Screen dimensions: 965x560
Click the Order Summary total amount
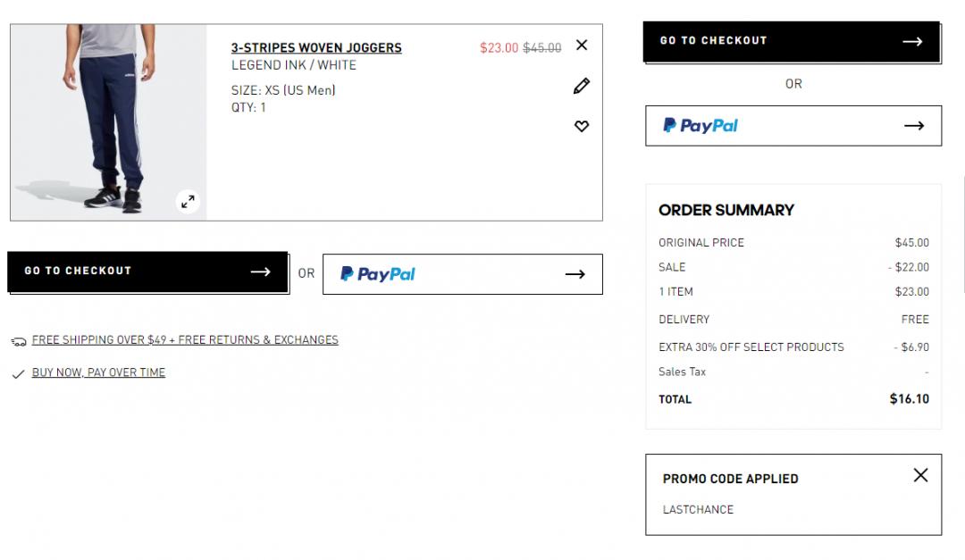pyautogui.click(x=909, y=399)
